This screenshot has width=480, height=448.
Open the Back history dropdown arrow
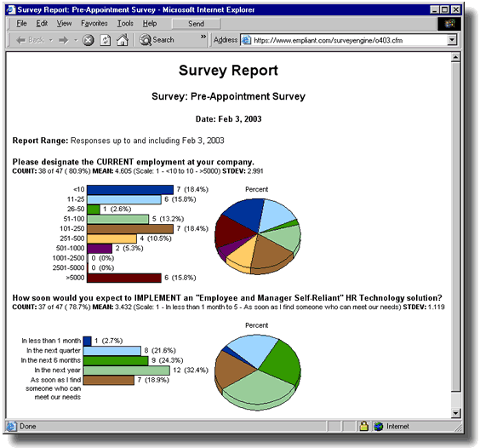[51, 40]
